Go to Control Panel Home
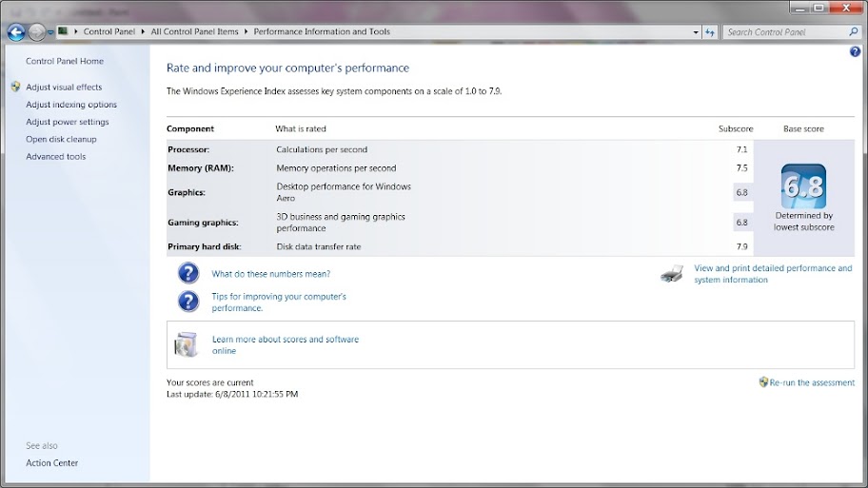 (65, 61)
